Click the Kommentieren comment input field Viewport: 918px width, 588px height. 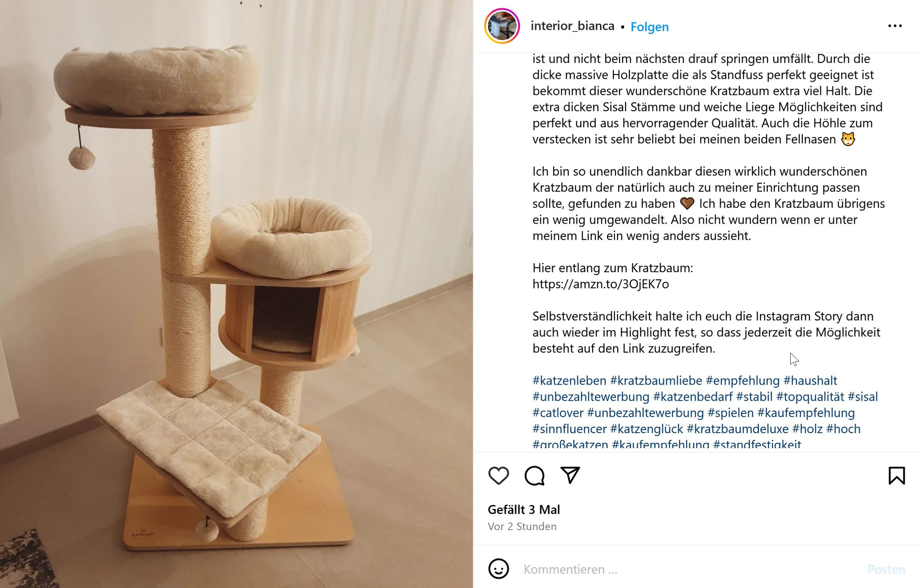pyautogui.click(x=687, y=569)
